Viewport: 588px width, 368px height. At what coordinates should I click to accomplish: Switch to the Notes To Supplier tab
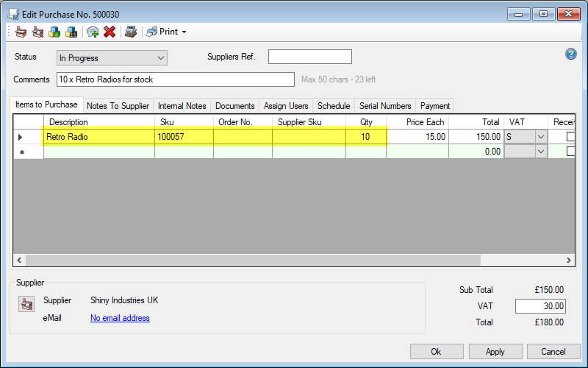pyautogui.click(x=118, y=106)
